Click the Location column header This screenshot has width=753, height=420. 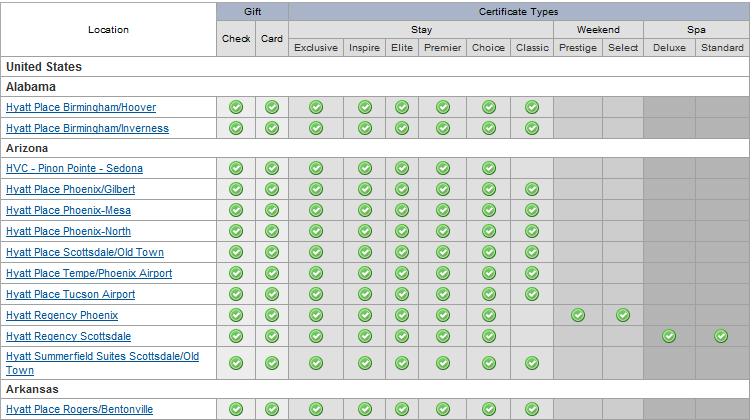coord(109,30)
